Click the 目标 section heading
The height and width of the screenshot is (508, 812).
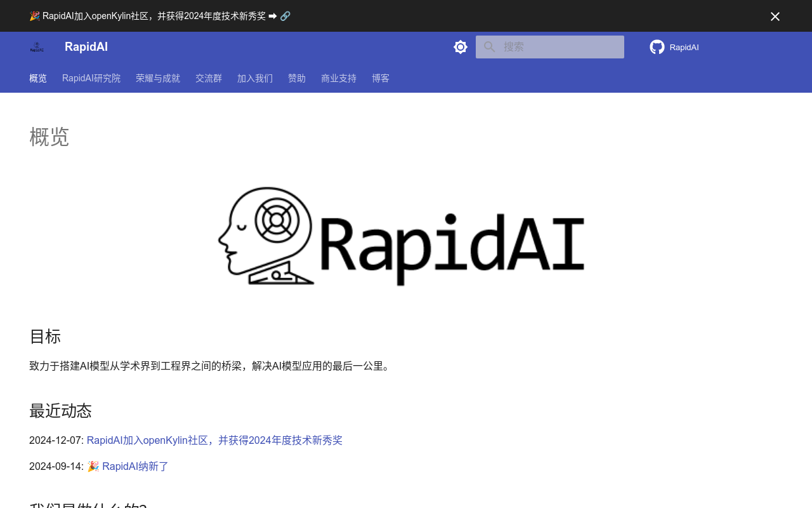pos(45,337)
